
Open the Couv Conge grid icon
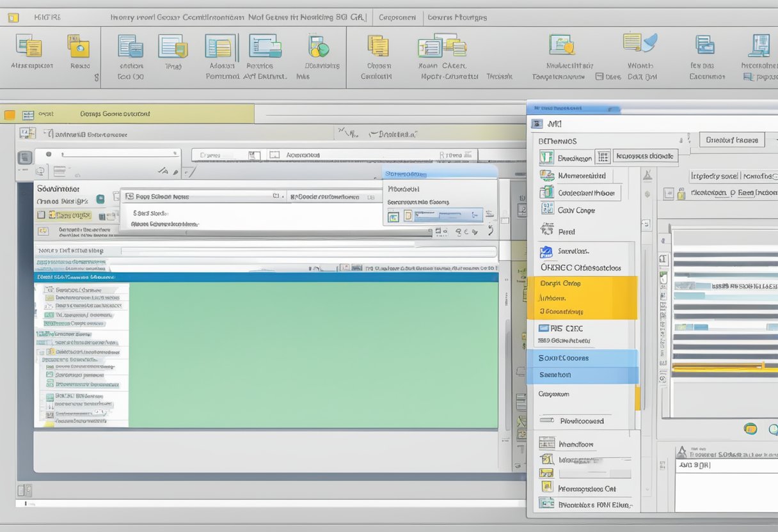point(548,209)
